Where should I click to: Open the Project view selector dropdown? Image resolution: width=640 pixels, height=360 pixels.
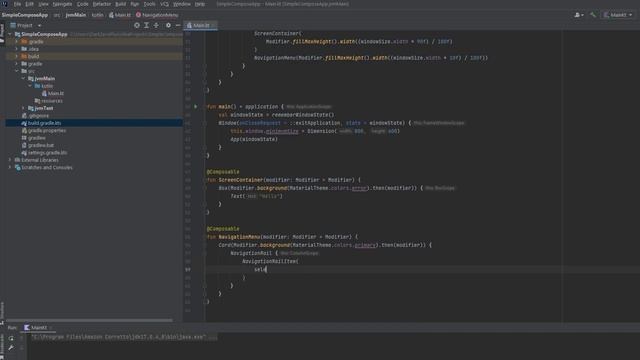tap(26, 25)
